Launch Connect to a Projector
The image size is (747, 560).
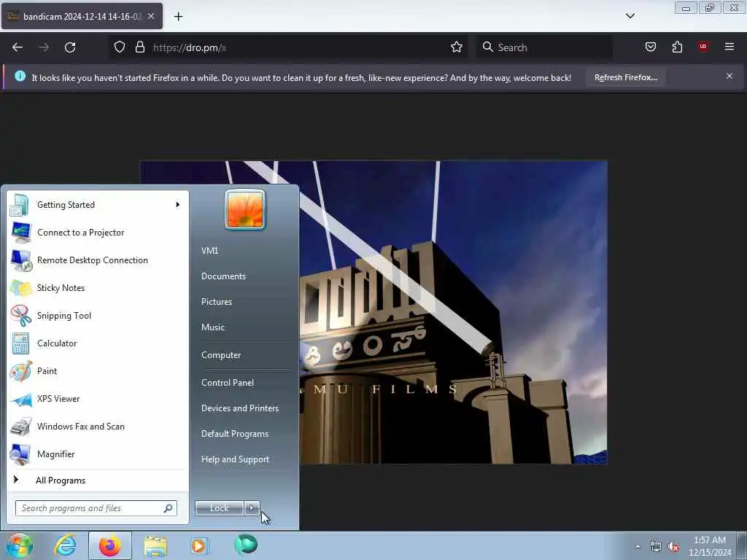(98, 233)
